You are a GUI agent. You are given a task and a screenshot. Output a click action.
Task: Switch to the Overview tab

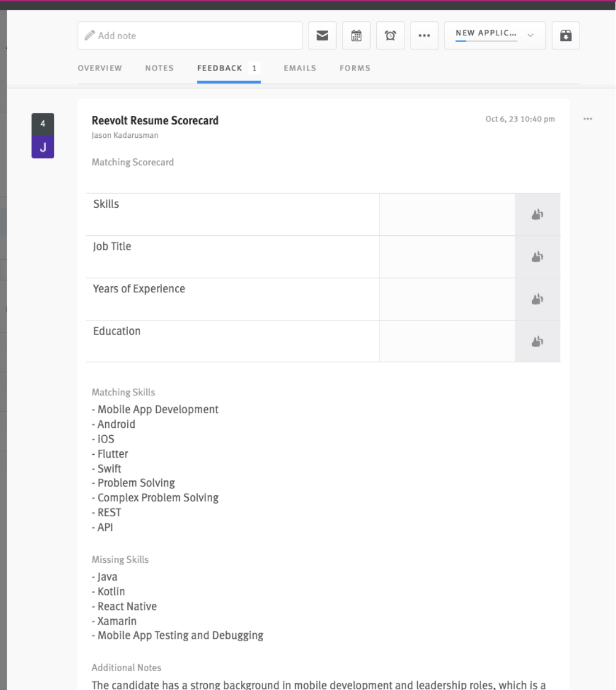[x=100, y=68]
